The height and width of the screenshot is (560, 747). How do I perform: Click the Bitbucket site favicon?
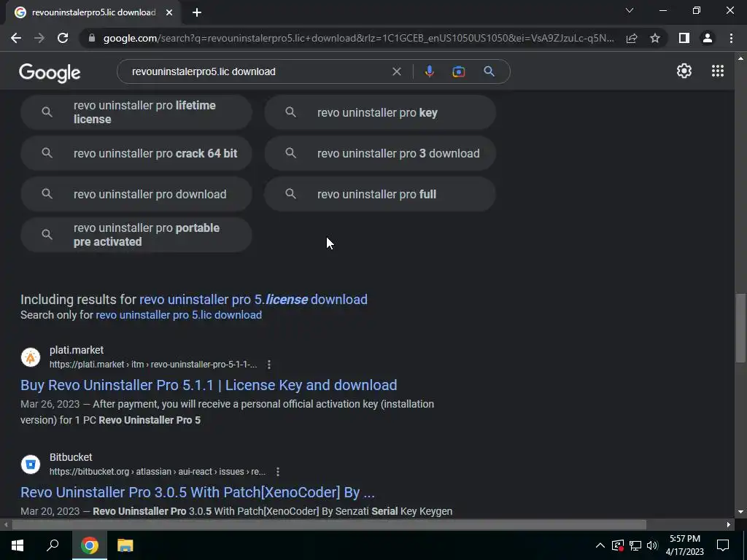31,464
